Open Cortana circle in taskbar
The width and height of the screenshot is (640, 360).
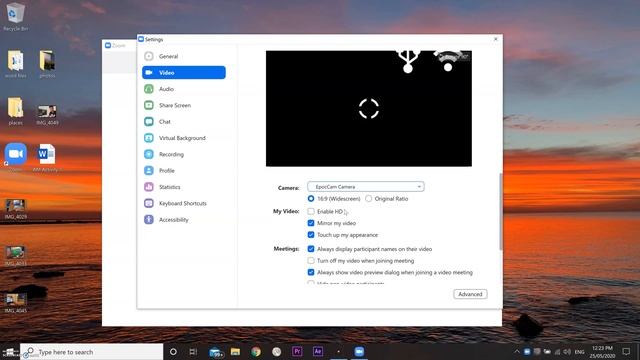pyautogui.click(x=173, y=351)
